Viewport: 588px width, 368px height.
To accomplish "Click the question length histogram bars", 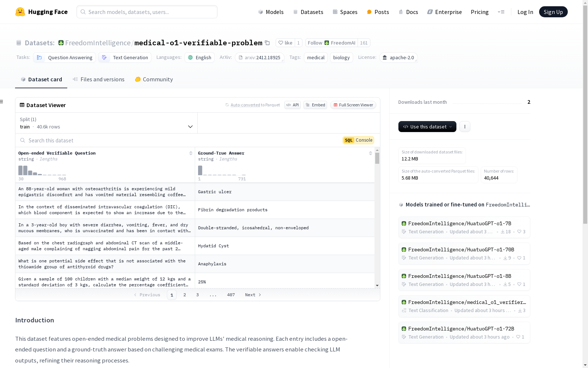I will [42, 170].
